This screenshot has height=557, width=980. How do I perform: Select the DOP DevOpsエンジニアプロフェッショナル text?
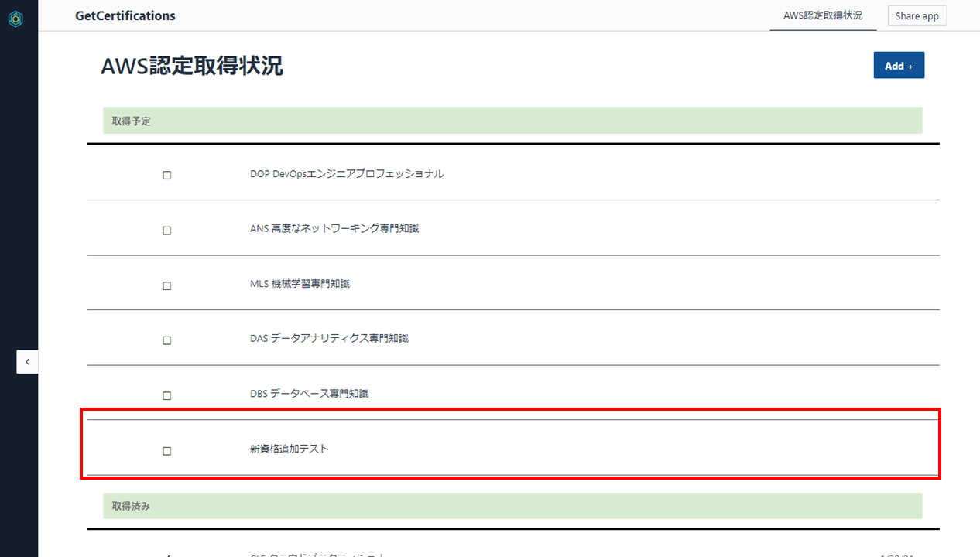point(347,174)
